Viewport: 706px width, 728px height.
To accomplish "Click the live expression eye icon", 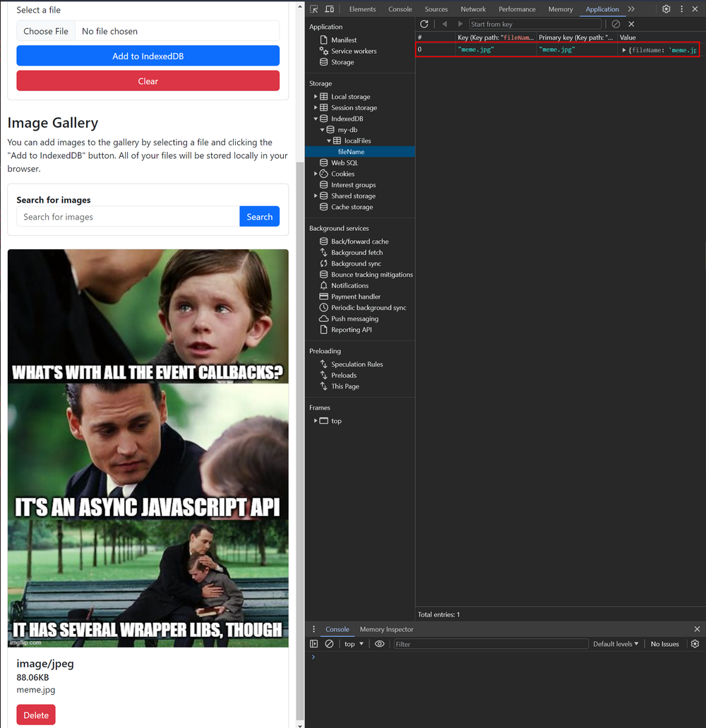I will pos(380,644).
